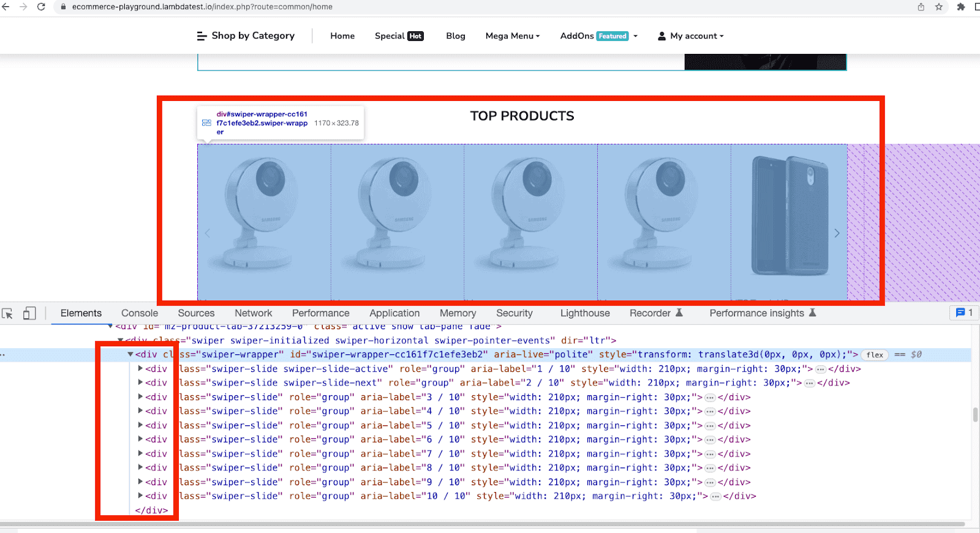
Task: Open the Network tab in DevTools
Action: click(x=253, y=313)
